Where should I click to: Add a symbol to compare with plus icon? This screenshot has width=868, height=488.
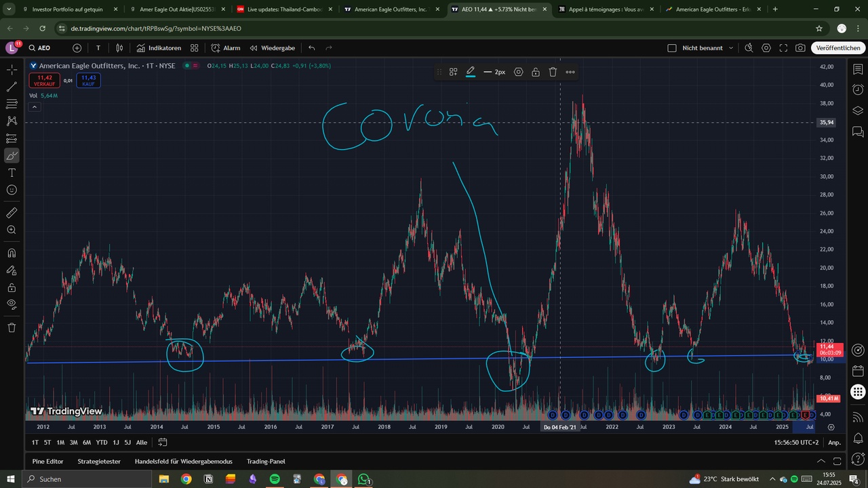tap(77, 48)
